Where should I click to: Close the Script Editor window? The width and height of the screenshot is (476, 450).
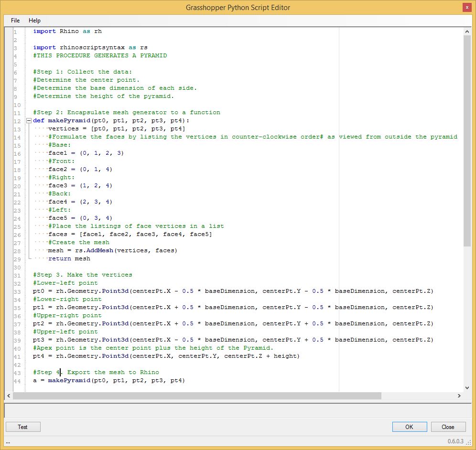coord(467,8)
